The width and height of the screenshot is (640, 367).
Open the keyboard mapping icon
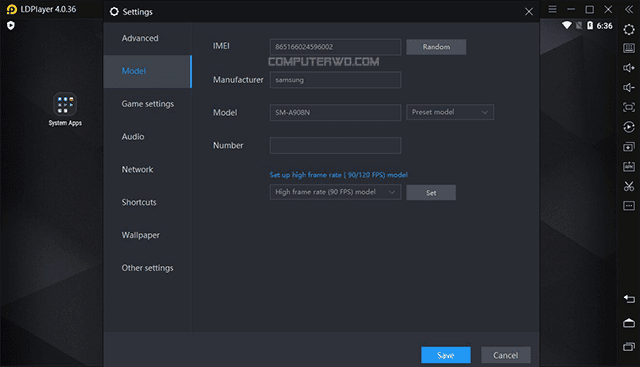[x=629, y=48]
